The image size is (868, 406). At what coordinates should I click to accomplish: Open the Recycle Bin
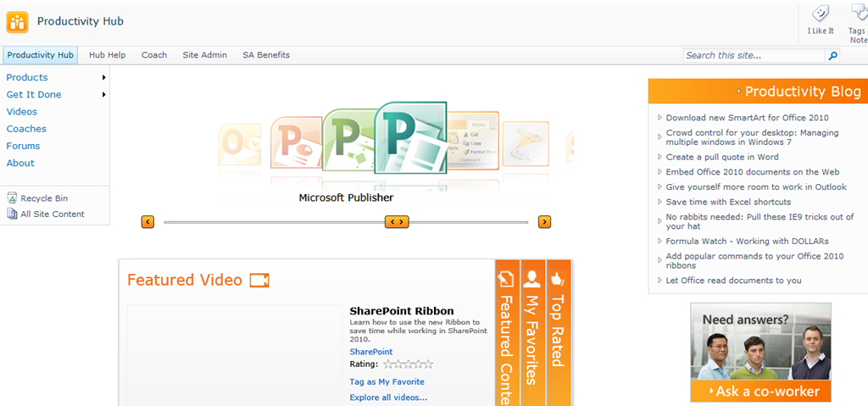43,198
